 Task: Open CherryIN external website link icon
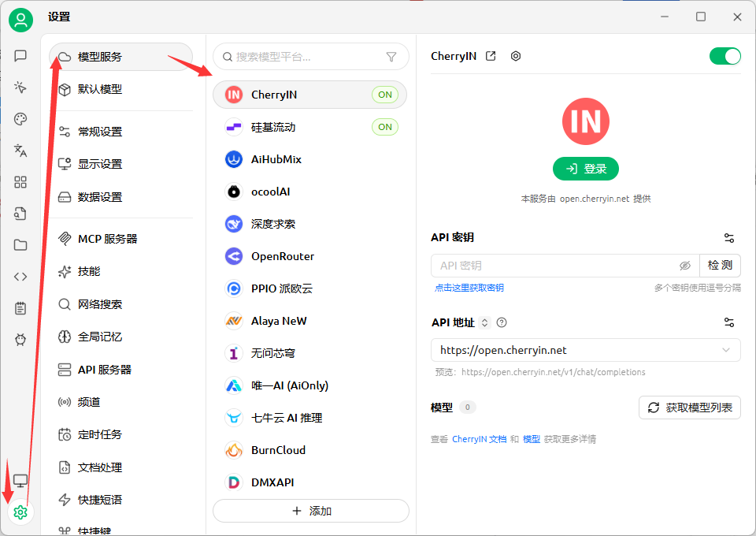click(491, 56)
